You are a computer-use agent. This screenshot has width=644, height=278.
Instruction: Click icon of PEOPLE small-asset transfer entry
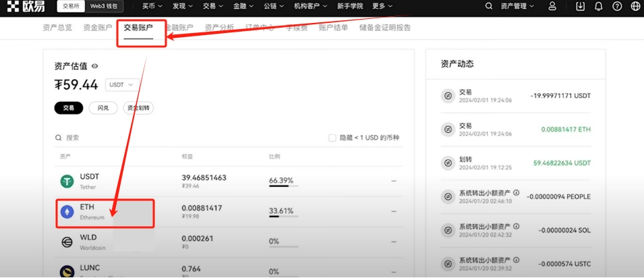(x=448, y=196)
